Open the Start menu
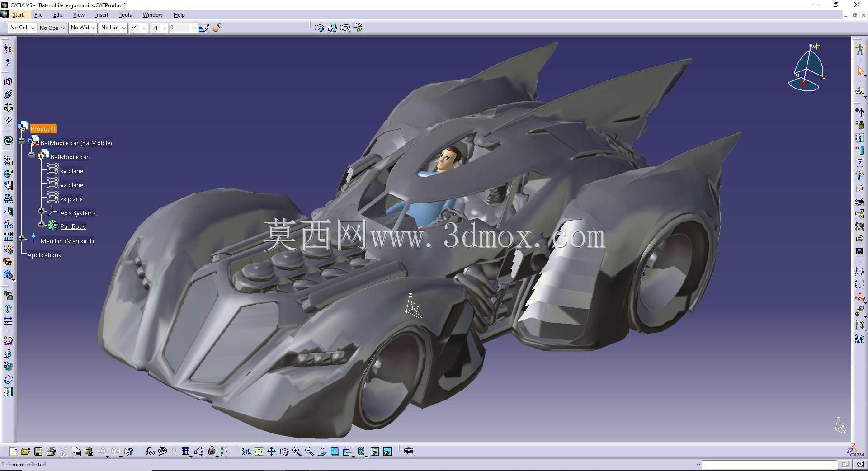 18,15
